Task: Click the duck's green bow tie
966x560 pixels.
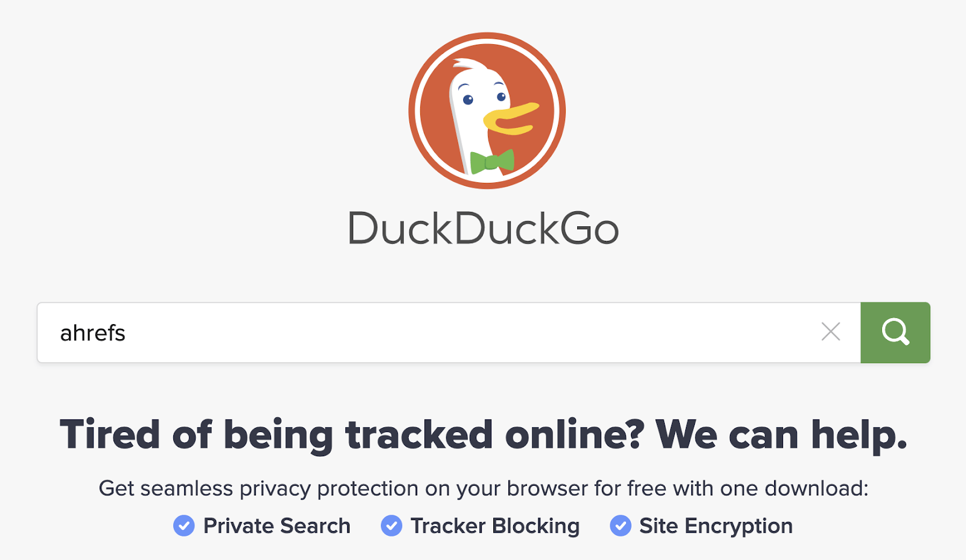Action: [x=492, y=161]
